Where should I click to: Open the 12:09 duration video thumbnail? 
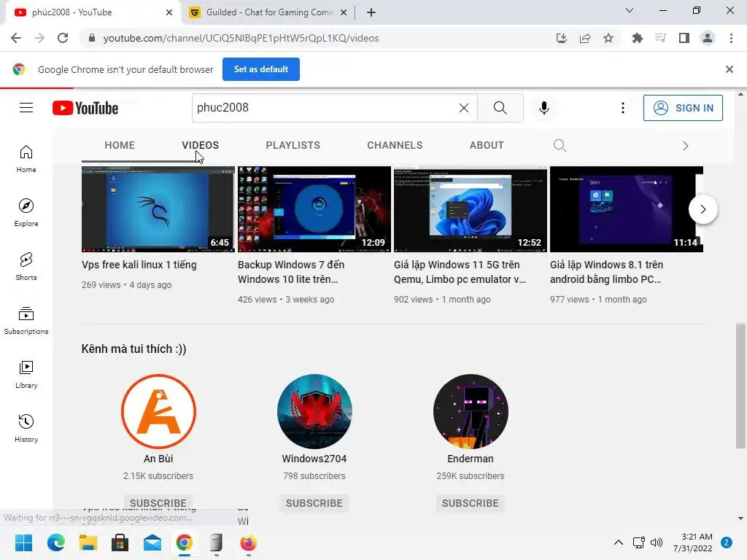point(314,209)
